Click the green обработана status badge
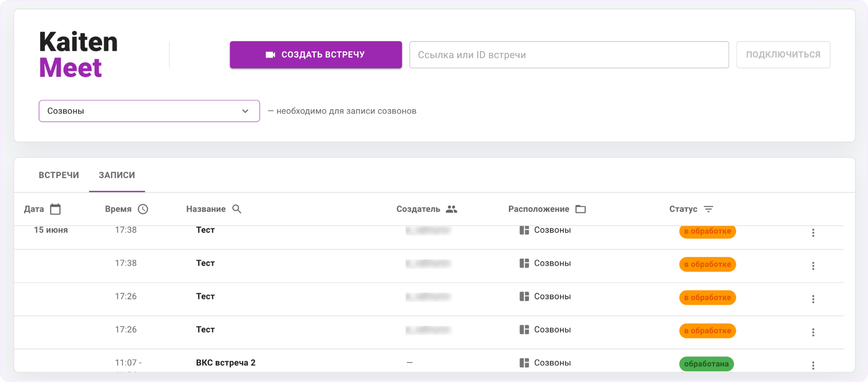Screen dimensions: 868x382 [707, 364]
